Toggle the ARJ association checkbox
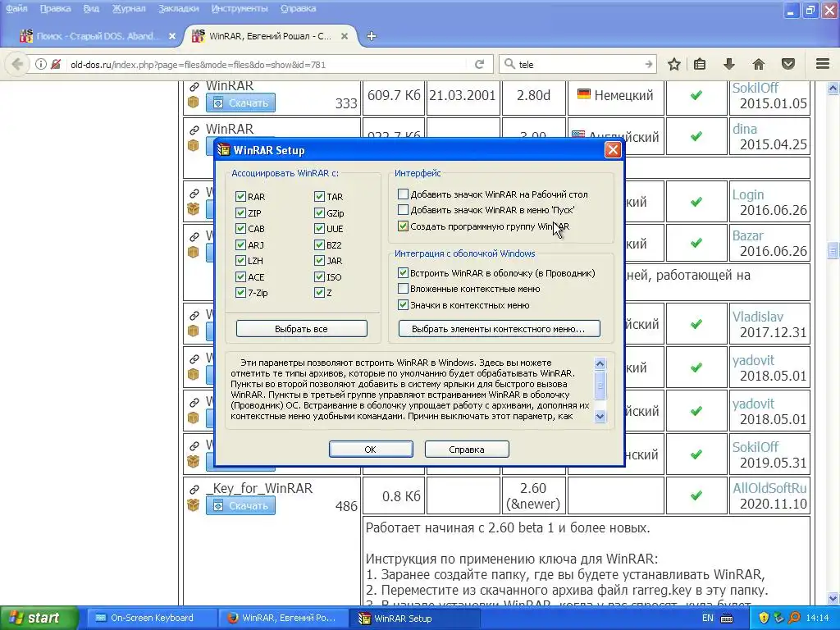Screen dimensions: 840x630 (240, 244)
